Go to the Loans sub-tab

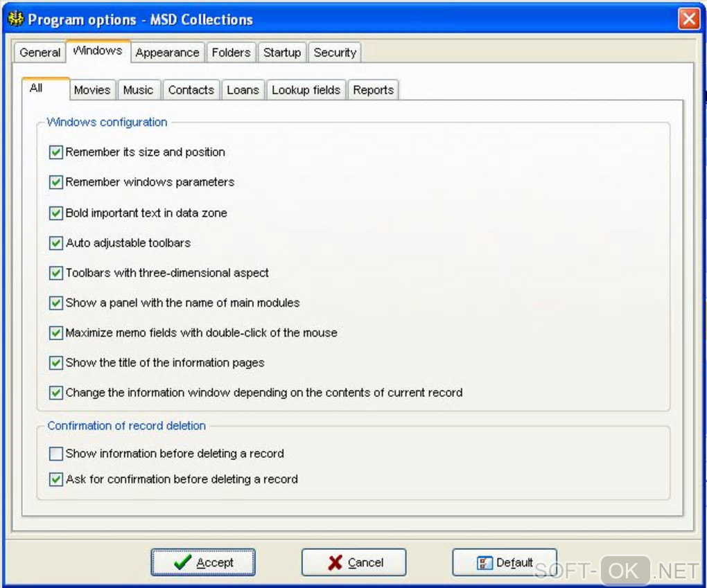[x=243, y=90]
